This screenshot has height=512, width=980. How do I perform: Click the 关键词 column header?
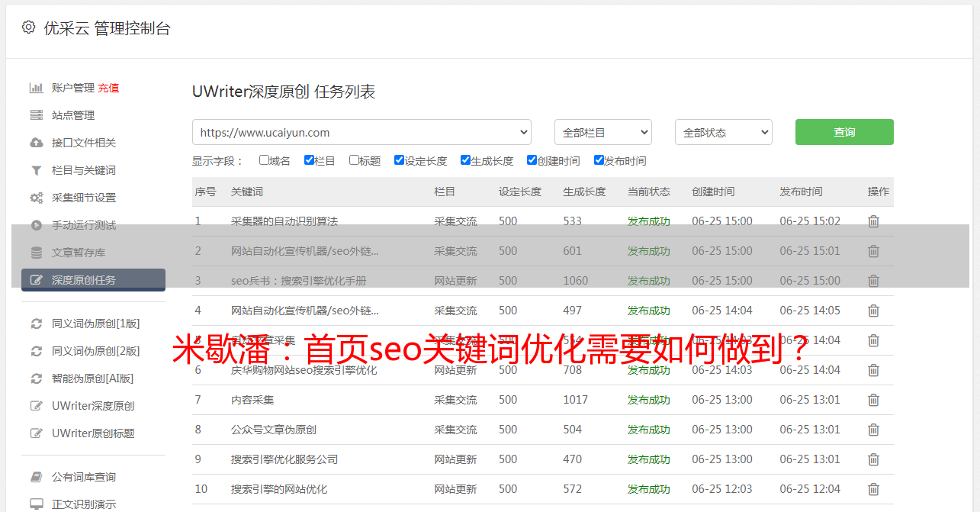247,192
